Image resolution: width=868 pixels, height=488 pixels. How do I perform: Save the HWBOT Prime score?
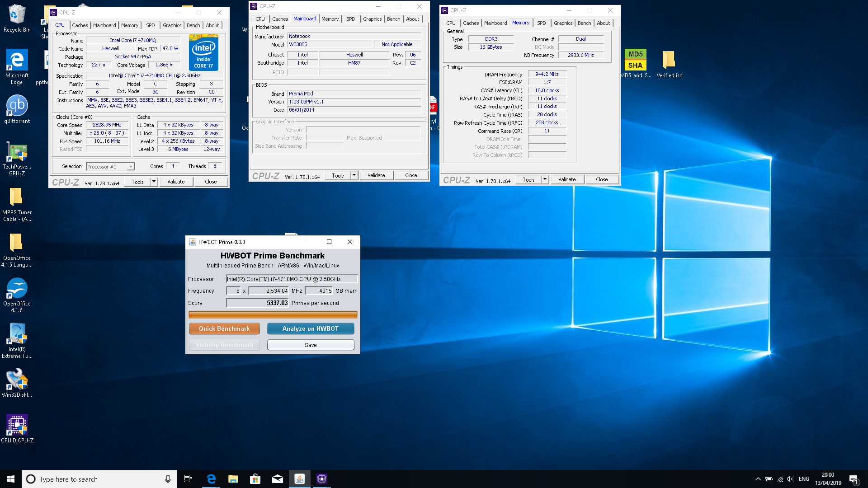[311, 345]
